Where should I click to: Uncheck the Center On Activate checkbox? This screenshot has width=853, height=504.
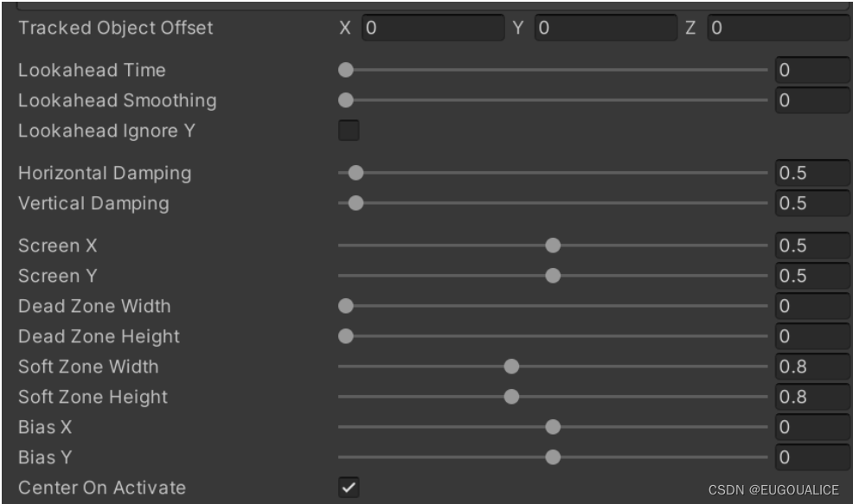point(348,488)
